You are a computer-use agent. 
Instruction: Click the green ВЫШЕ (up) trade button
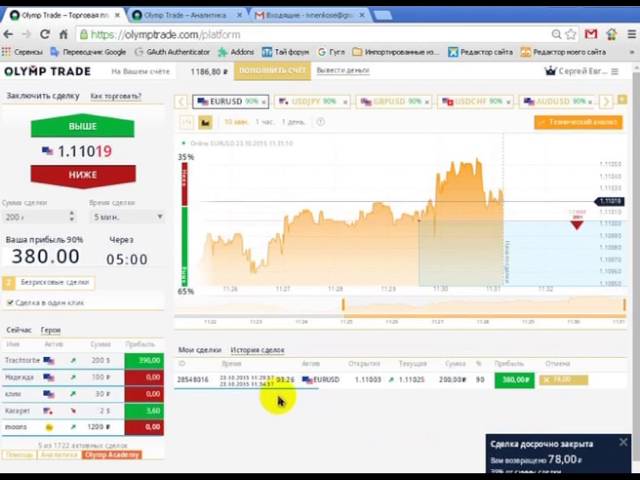coord(82,127)
